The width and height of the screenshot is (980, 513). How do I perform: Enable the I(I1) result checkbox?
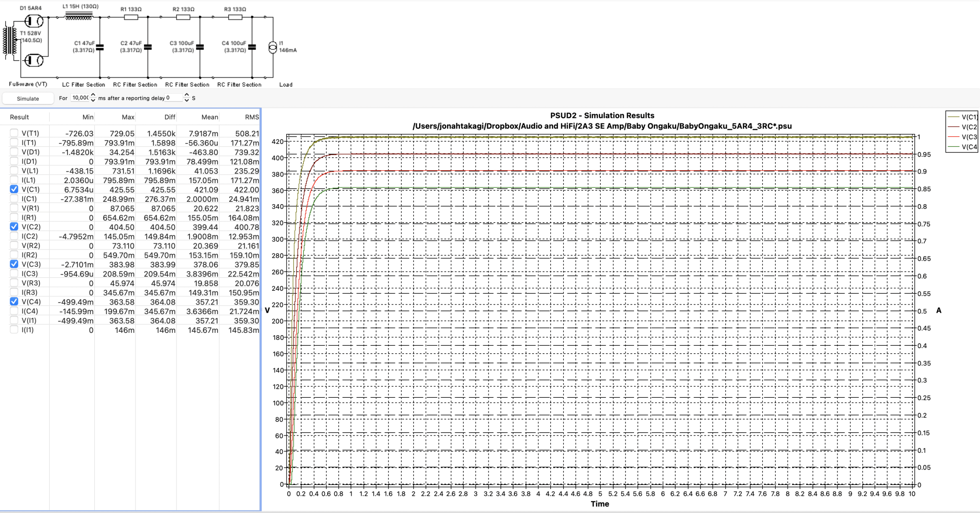click(14, 330)
